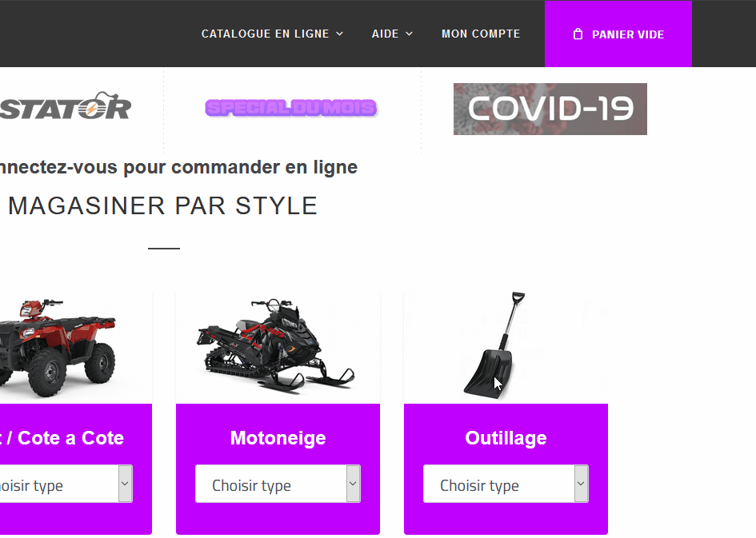
Task: Open Outillage Choisir type dropdown
Action: [x=506, y=484]
